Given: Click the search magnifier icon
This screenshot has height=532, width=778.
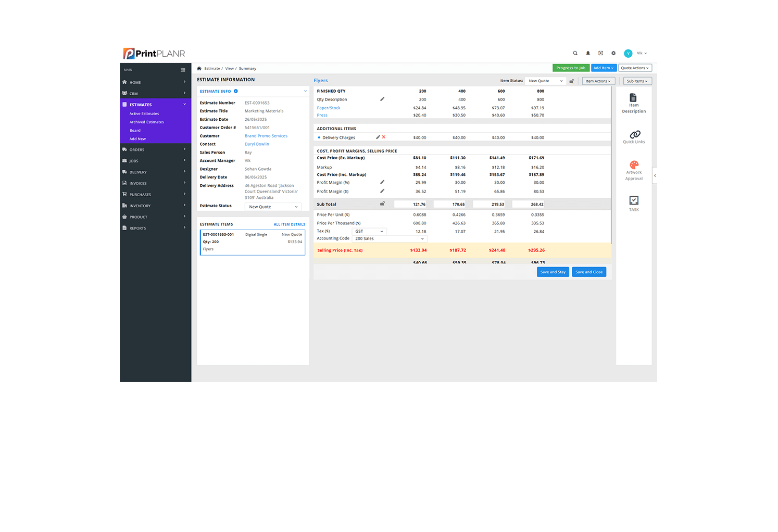Looking at the screenshot, I should tap(575, 53).
